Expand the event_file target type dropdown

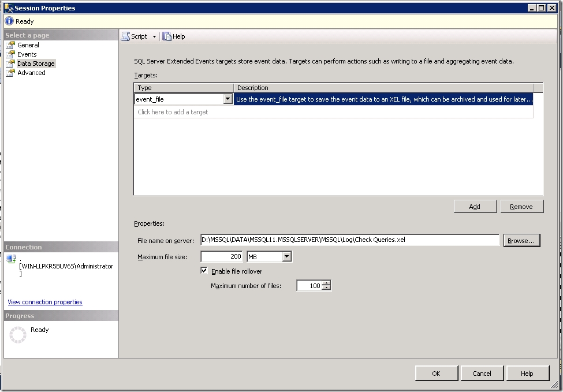coord(228,99)
